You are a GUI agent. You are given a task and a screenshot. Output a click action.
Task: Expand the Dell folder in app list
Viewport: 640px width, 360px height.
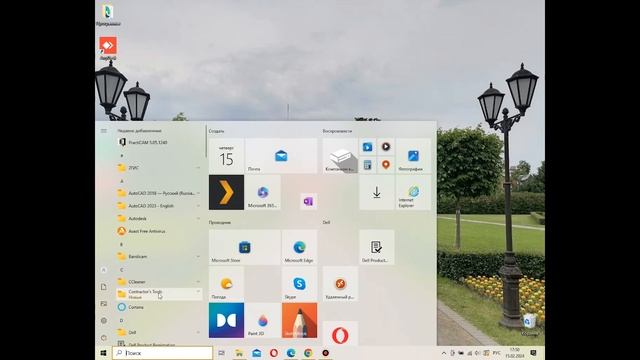159,332
